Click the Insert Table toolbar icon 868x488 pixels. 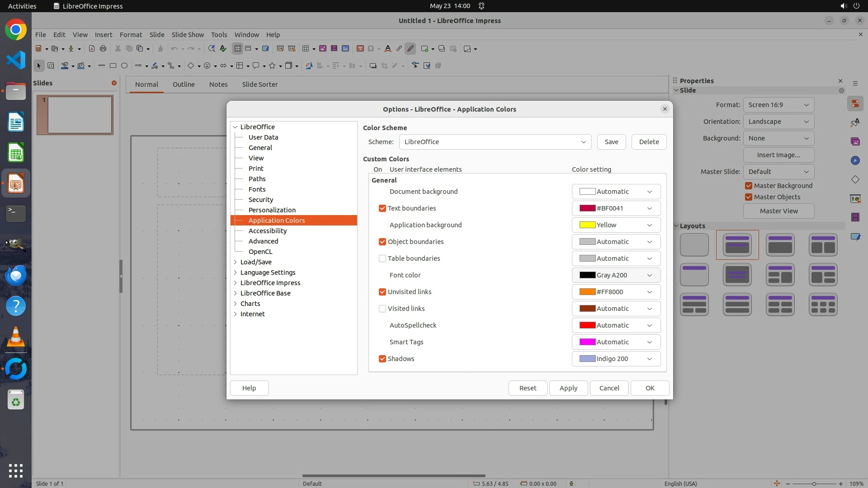click(x=306, y=49)
